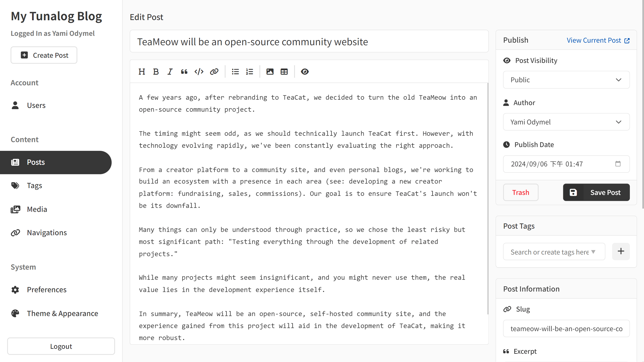The width and height of the screenshot is (644, 362).
Task: Insert a blockquote using quote icon
Action: coord(184,72)
